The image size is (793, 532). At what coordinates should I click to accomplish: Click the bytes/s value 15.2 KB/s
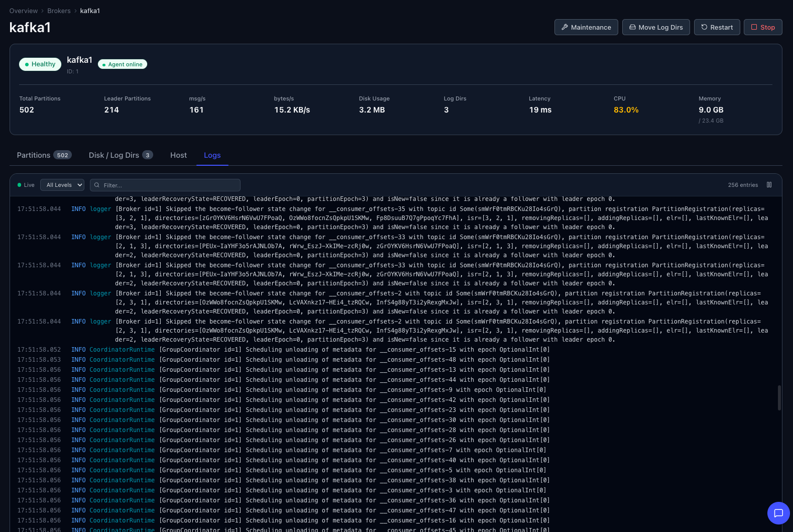click(292, 110)
